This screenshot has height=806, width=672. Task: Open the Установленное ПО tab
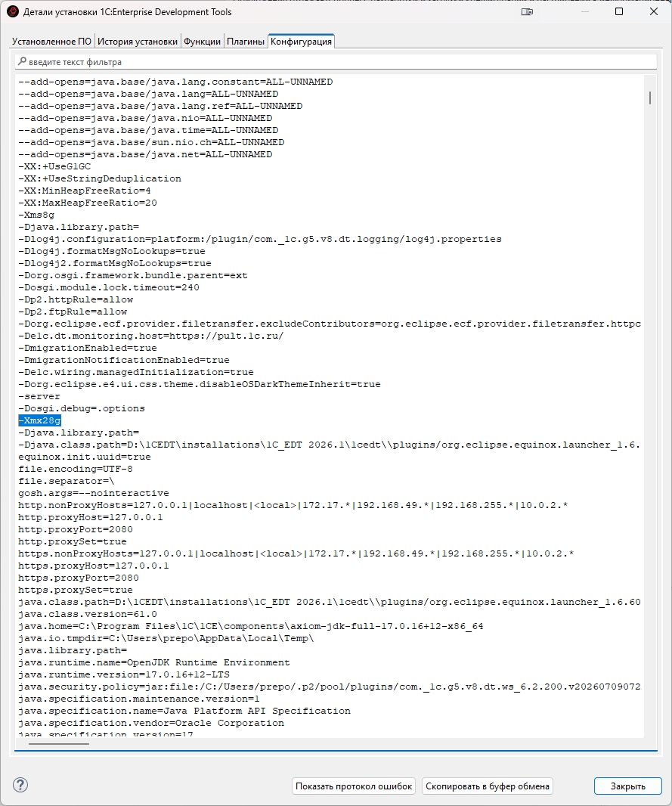pos(52,42)
